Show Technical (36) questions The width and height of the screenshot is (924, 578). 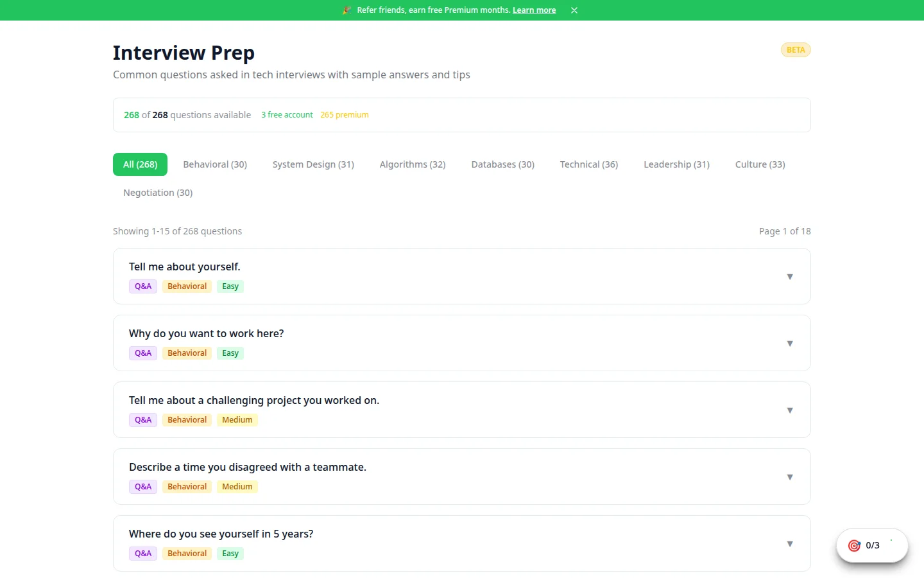point(589,164)
